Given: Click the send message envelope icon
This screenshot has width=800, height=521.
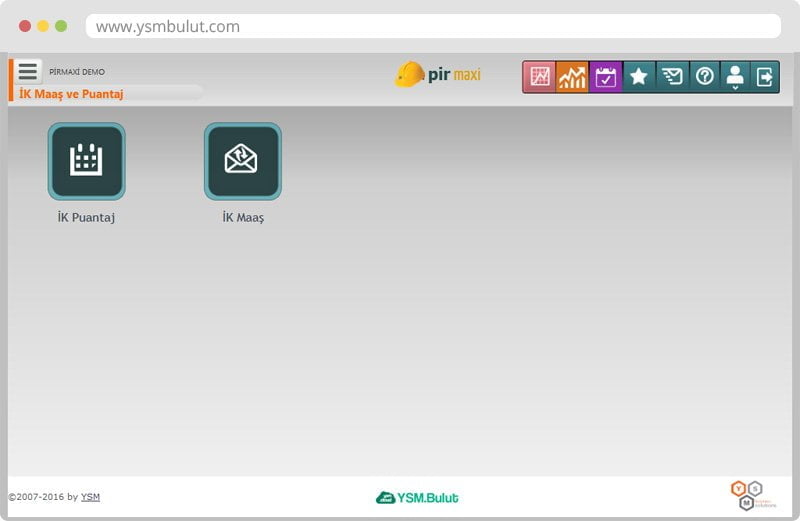Looking at the screenshot, I should [672, 77].
